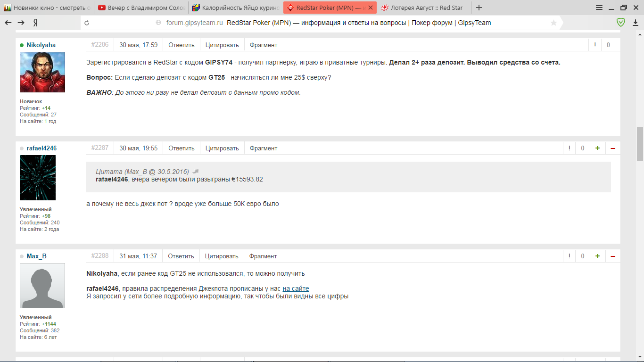Open Max_B's profile username link
Image resolution: width=644 pixels, height=362 pixels.
click(x=36, y=256)
